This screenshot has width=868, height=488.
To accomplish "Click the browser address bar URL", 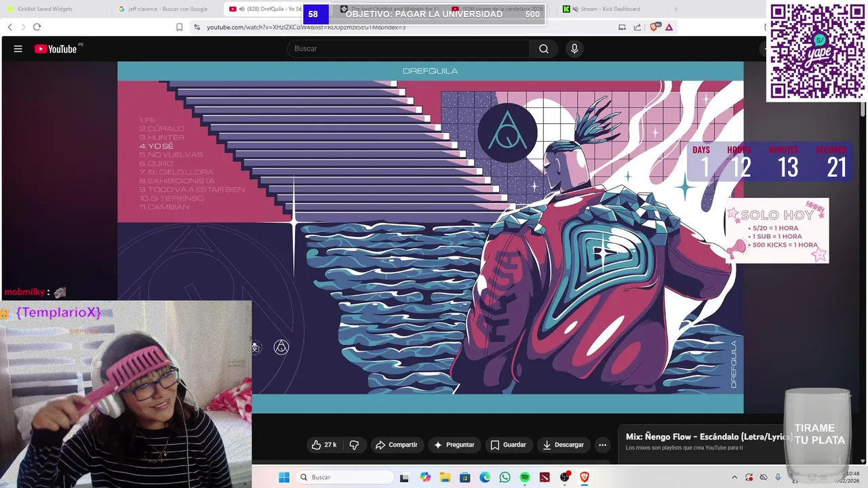I will click(x=306, y=27).
